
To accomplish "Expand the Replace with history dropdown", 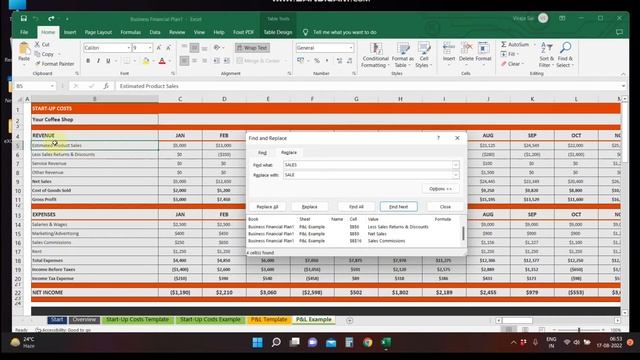I will click(x=456, y=175).
